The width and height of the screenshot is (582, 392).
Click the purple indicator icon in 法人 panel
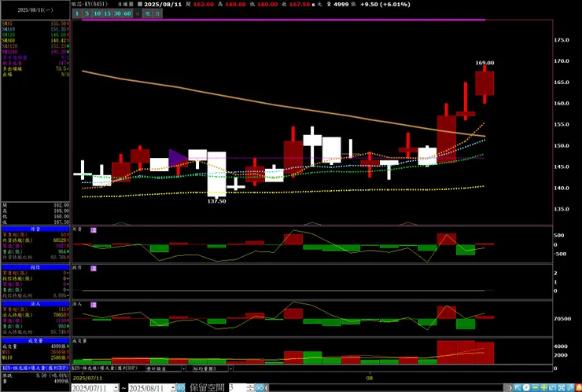coord(94,305)
